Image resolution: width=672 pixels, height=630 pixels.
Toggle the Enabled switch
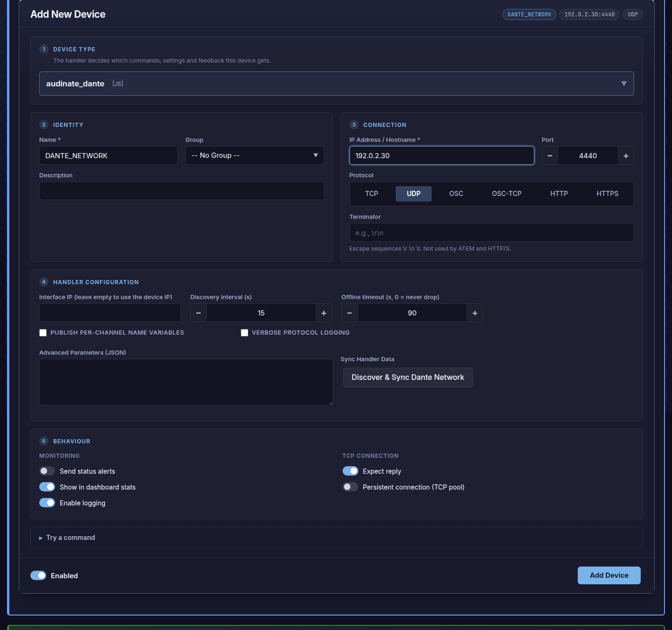point(38,575)
